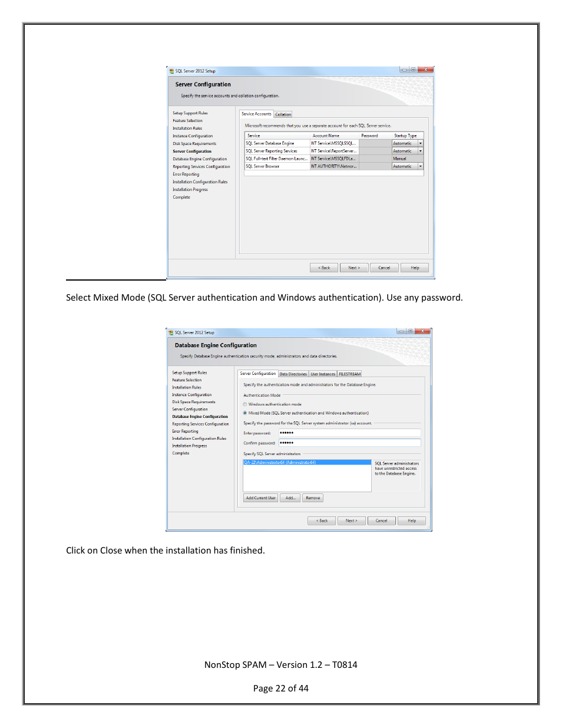Select Mixed Mode authentication radio button
Viewport: 562px width, 728px height.
pos(245,413)
